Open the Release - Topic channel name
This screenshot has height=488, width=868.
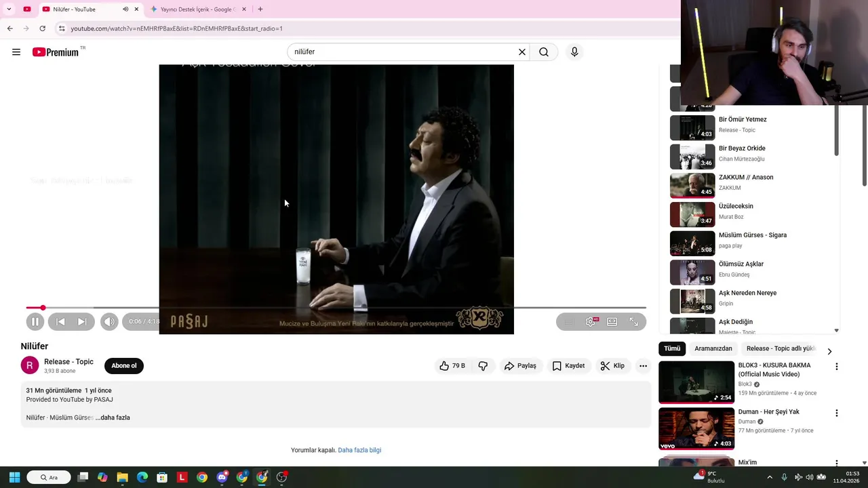pyautogui.click(x=68, y=362)
